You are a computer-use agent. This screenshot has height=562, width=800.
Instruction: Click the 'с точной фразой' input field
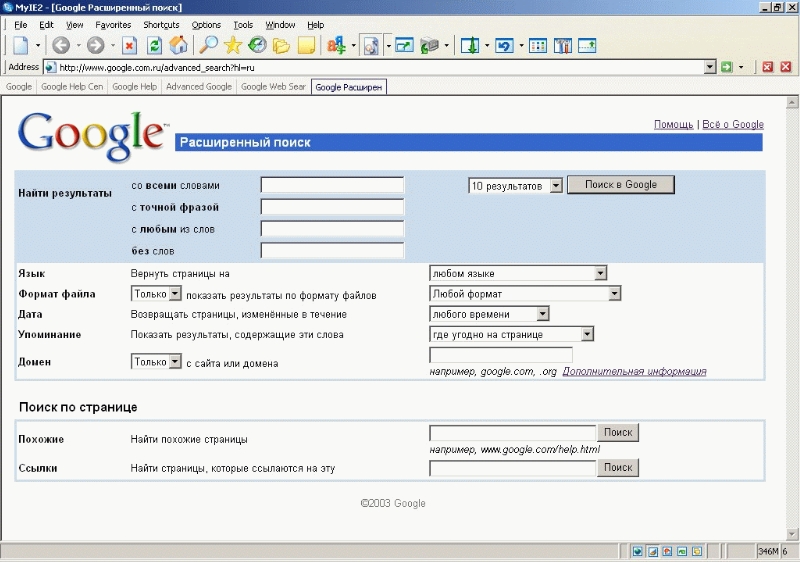point(332,207)
